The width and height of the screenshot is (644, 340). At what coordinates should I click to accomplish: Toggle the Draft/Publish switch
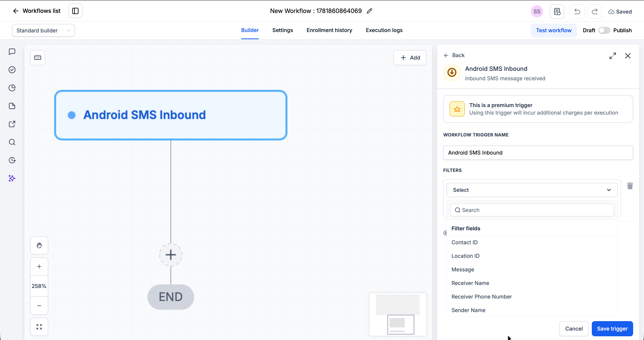604,31
